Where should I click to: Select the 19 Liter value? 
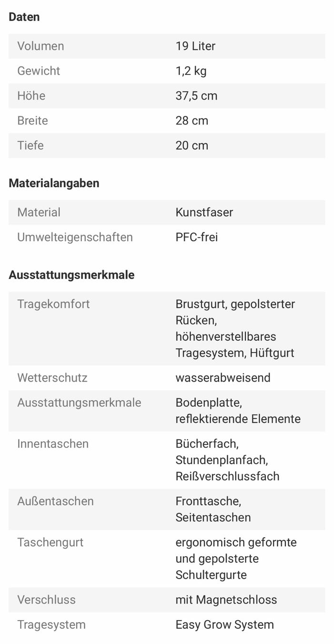[x=195, y=46]
